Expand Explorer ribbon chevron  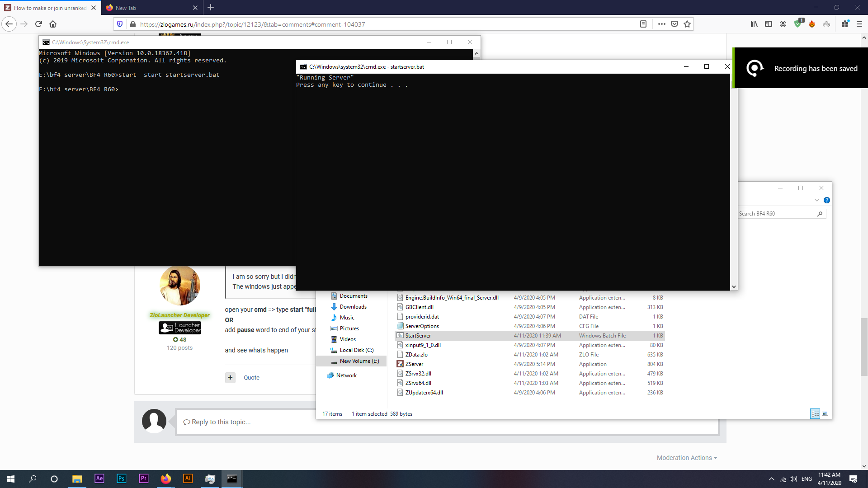(x=816, y=200)
